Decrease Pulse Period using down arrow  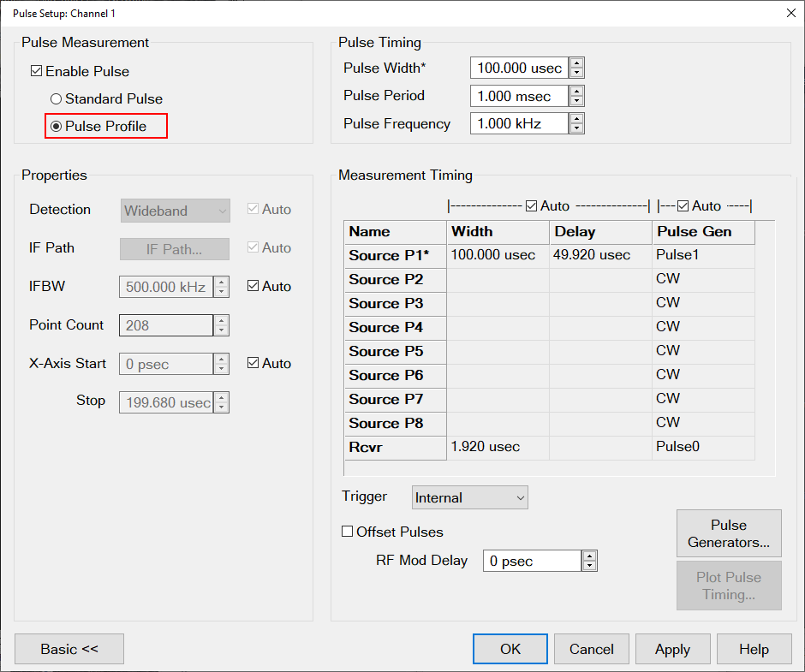577,101
